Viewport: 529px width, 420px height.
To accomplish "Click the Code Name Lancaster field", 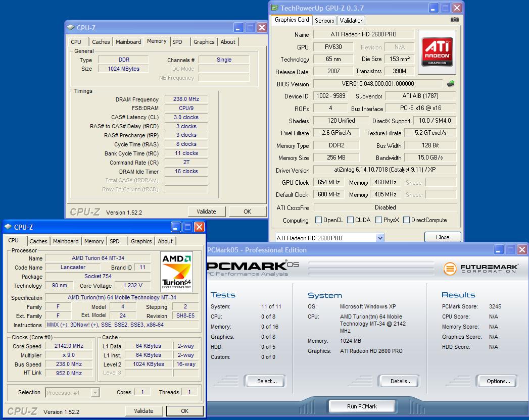I will (x=73, y=268).
